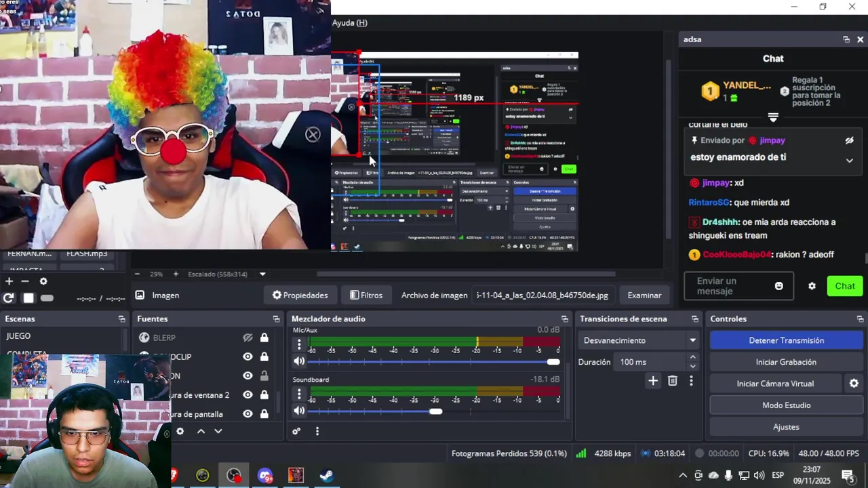Pop out the Fuentes dock
Image resolution: width=868 pixels, height=488 pixels.
click(x=276, y=319)
